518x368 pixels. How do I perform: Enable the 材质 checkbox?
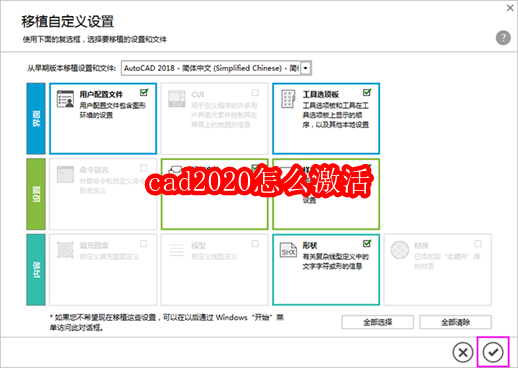tap(478, 244)
